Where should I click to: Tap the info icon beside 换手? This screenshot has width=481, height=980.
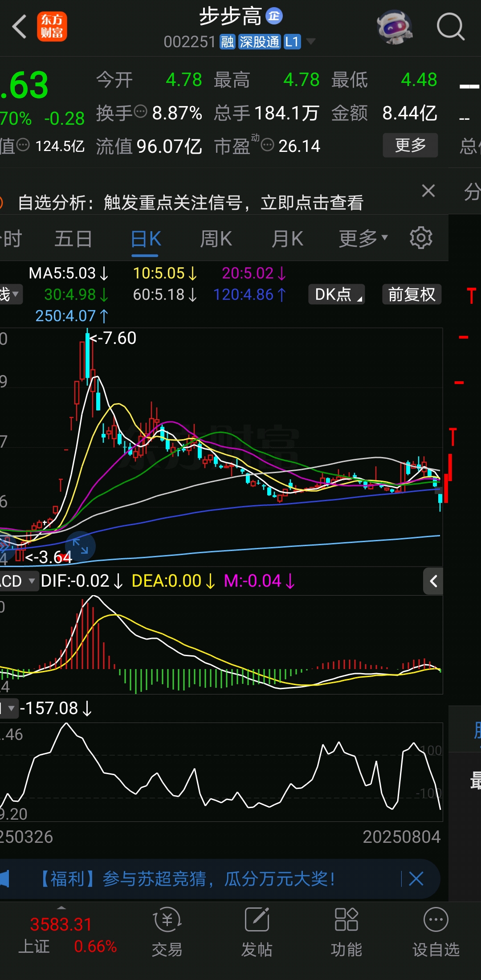(140, 111)
